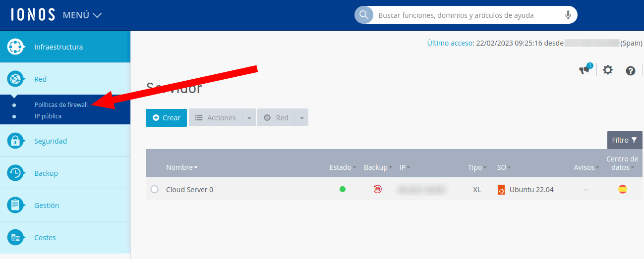Screen dimensions: 644x259
Task: Open the MENÚ dropdown
Action: click(x=82, y=15)
